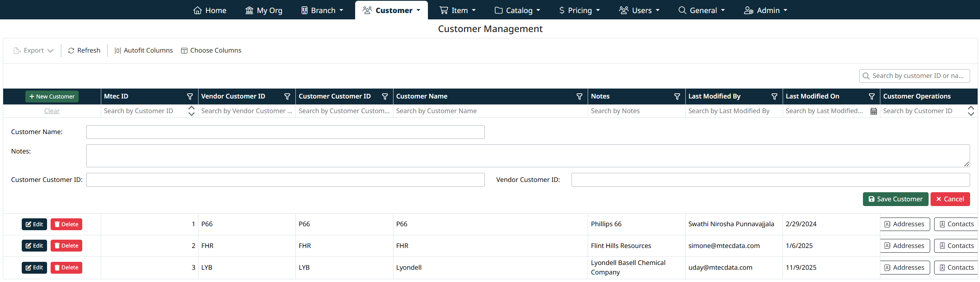
Task: Click the Clear filters link
Action: pyautogui.click(x=52, y=111)
